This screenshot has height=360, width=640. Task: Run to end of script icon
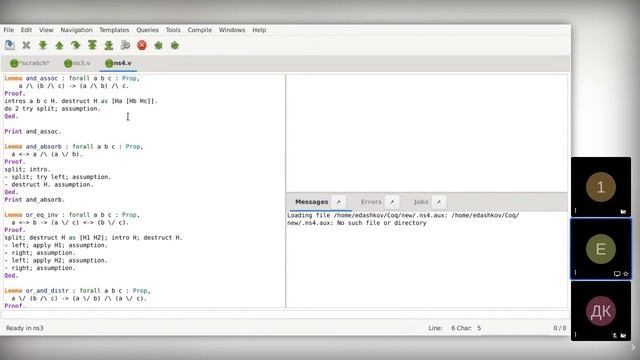pos(109,45)
